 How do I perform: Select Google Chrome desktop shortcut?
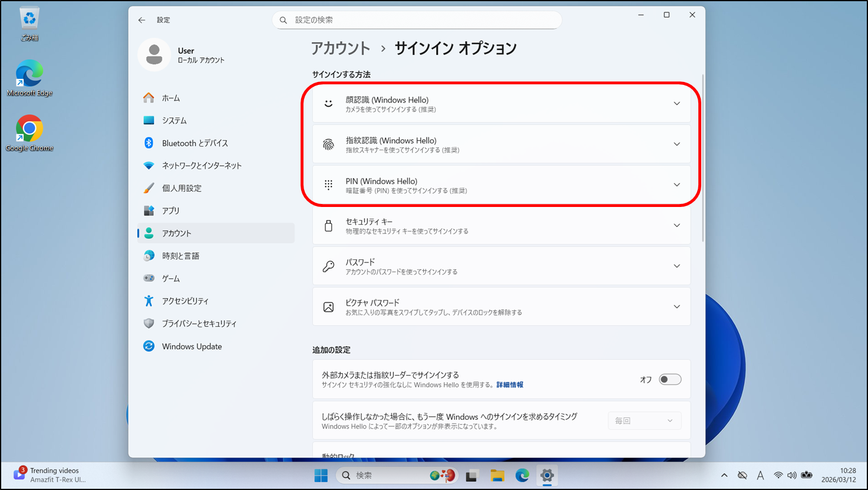[29, 133]
